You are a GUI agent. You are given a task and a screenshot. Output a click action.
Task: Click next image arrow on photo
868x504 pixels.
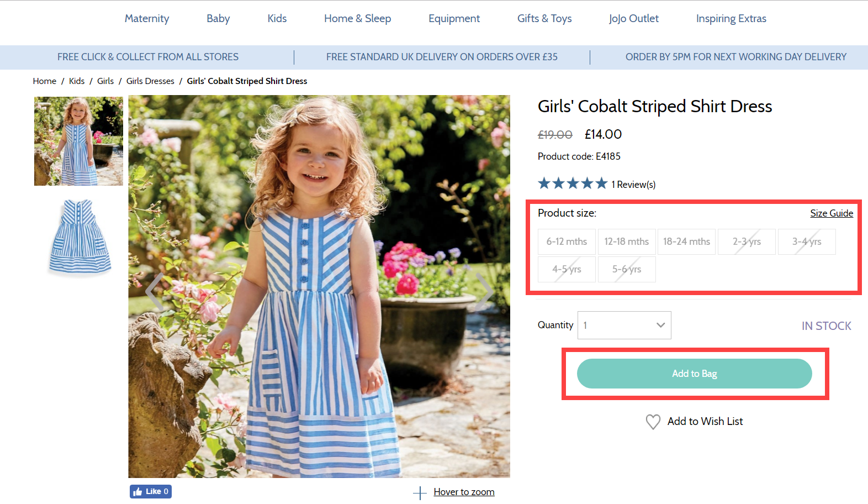coord(484,291)
